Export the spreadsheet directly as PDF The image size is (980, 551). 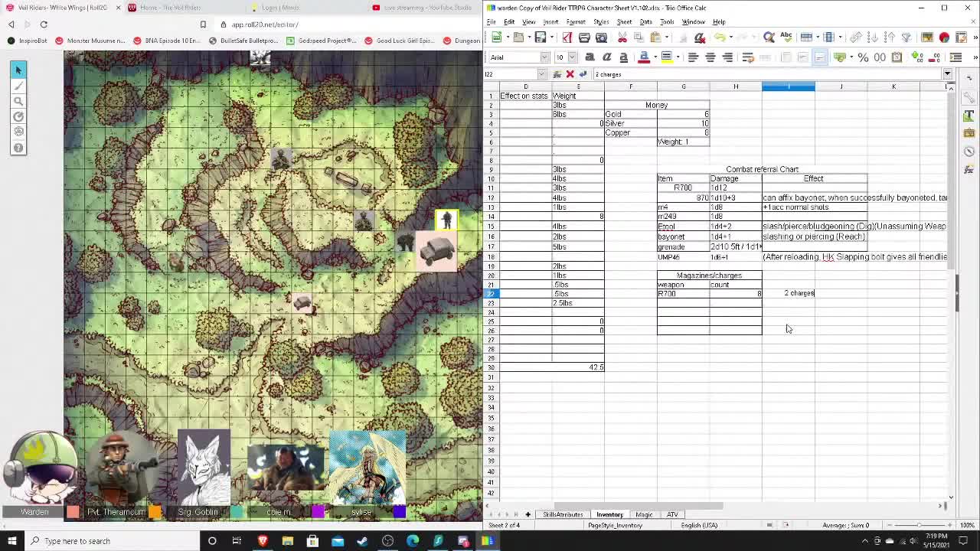pos(567,37)
